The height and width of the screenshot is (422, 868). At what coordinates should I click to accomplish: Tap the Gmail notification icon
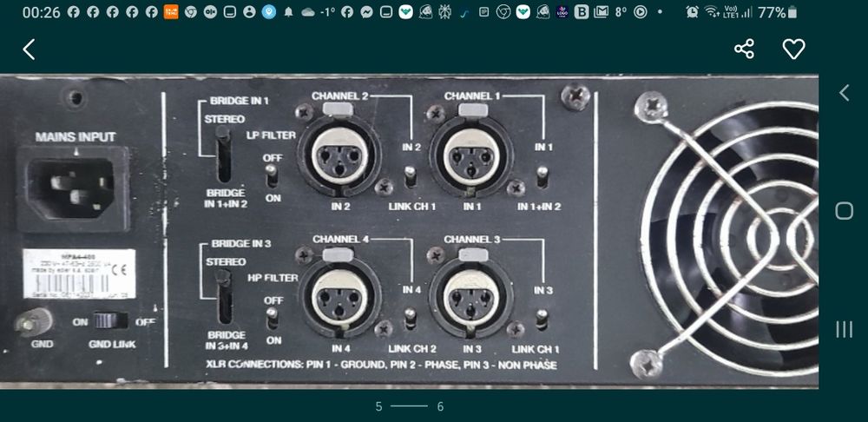602,12
